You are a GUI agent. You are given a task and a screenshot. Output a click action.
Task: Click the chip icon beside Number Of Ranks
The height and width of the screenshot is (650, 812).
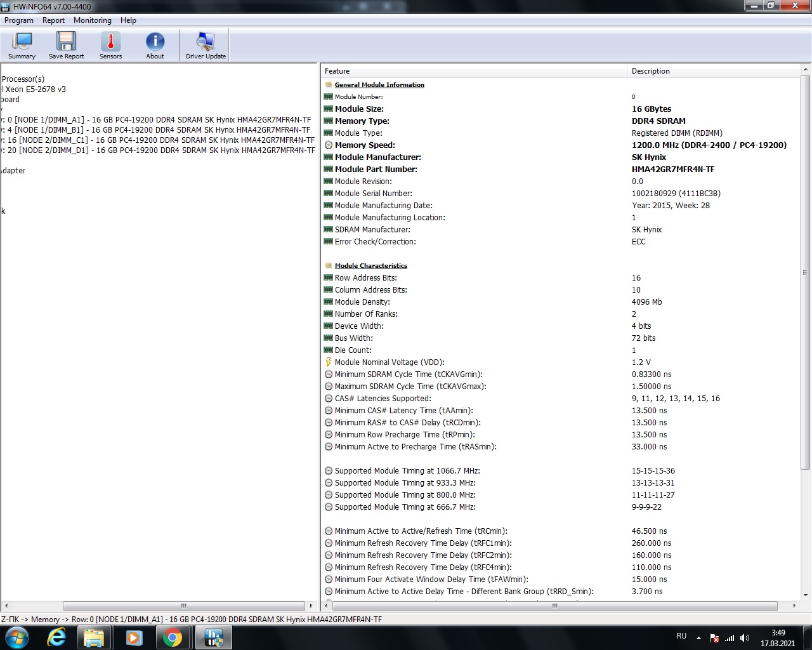pos(329,314)
